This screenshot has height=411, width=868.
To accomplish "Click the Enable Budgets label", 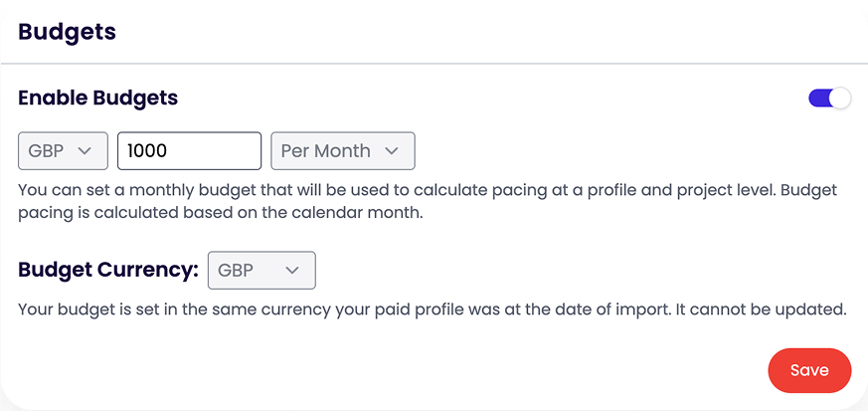I will pos(98,98).
